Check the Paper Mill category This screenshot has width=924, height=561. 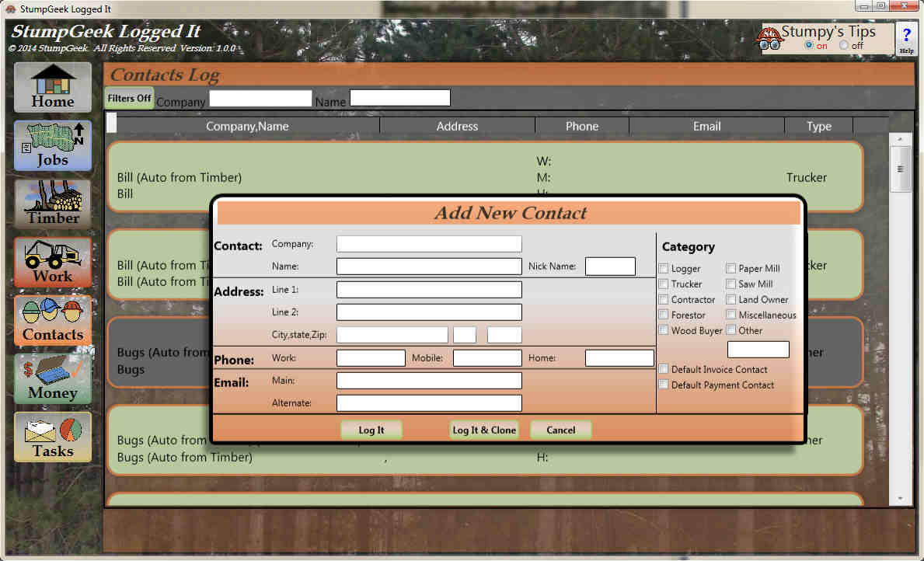(x=730, y=268)
